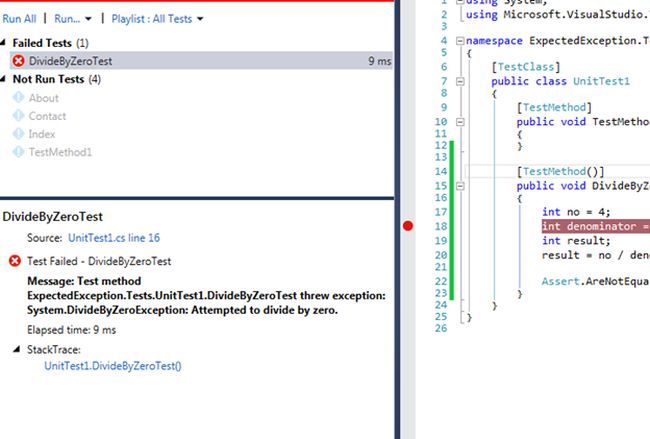Click the not-run icon beside Contact

click(x=18, y=116)
